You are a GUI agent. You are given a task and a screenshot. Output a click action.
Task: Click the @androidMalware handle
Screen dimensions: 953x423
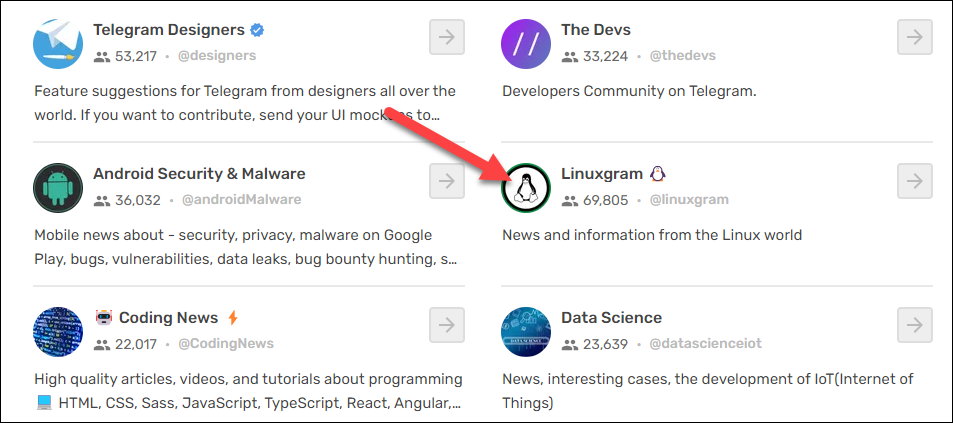(241, 200)
